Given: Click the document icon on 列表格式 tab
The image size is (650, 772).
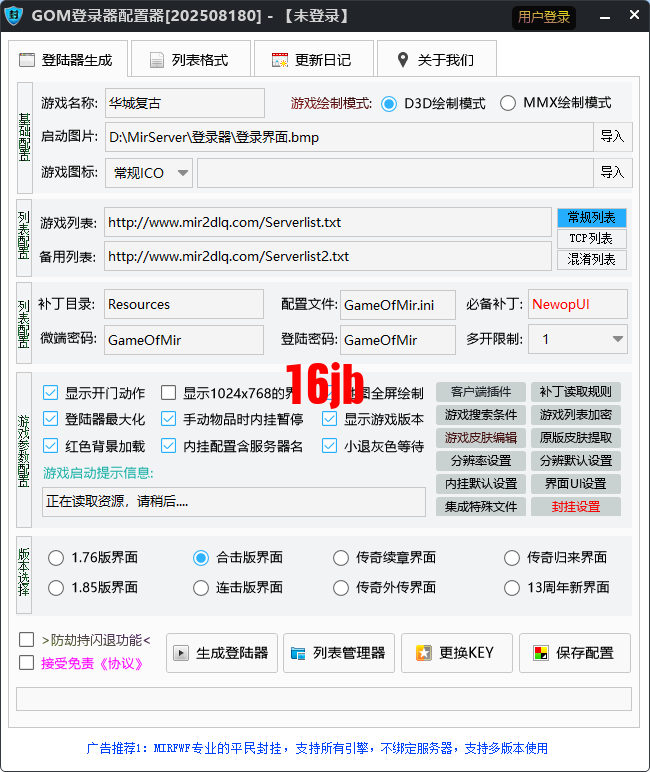Looking at the screenshot, I should tap(157, 60).
